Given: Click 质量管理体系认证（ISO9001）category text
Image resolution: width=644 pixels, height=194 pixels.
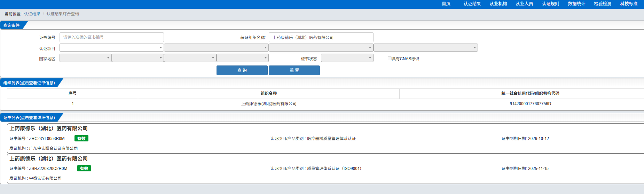Looking at the screenshot, I should point(335,169).
